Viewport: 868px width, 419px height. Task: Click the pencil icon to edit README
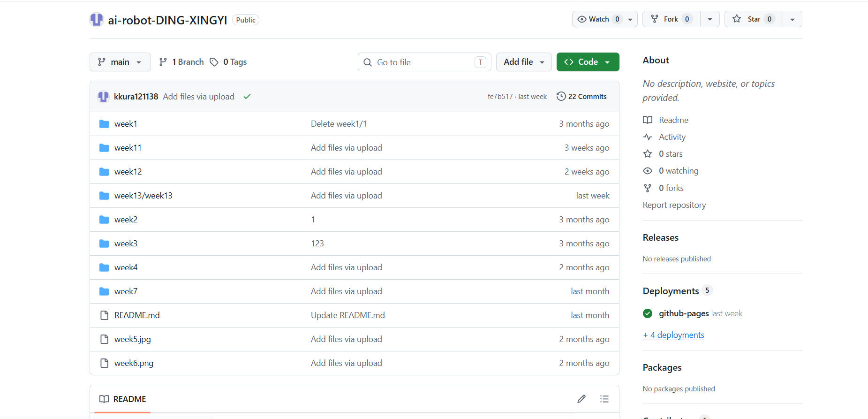coord(581,399)
